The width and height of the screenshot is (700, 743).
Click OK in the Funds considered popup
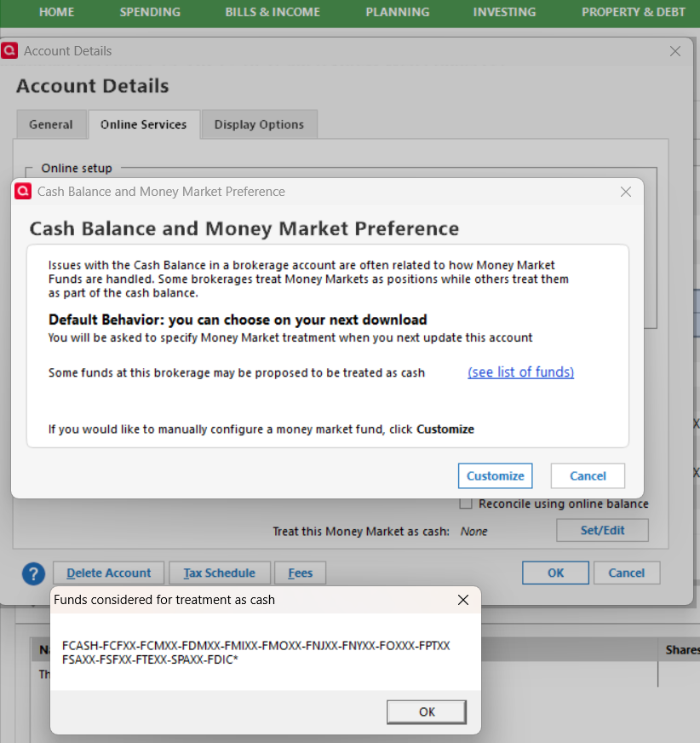click(x=427, y=711)
